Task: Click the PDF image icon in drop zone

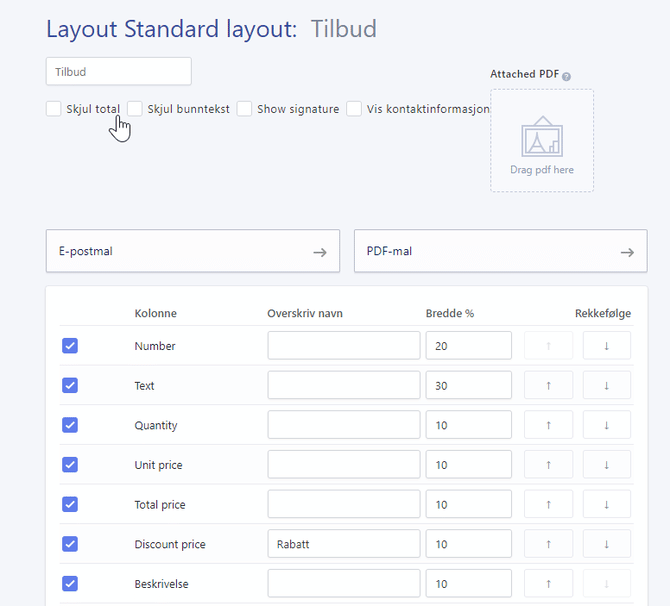Action: [x=542, y=138]
